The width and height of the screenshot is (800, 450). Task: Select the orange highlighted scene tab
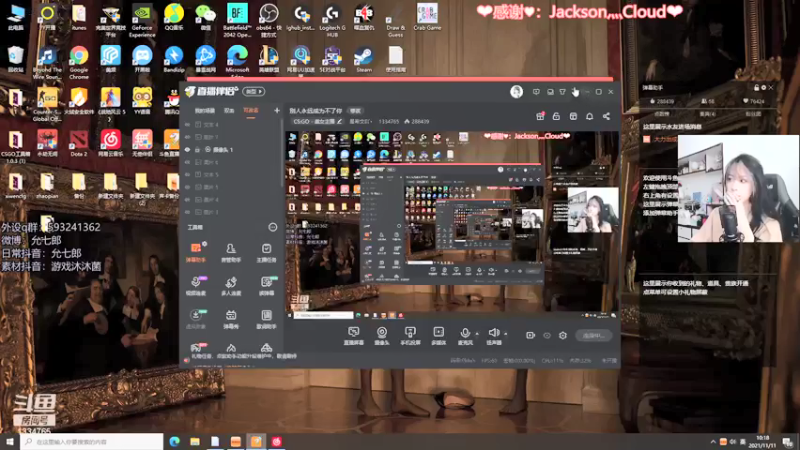251,111
